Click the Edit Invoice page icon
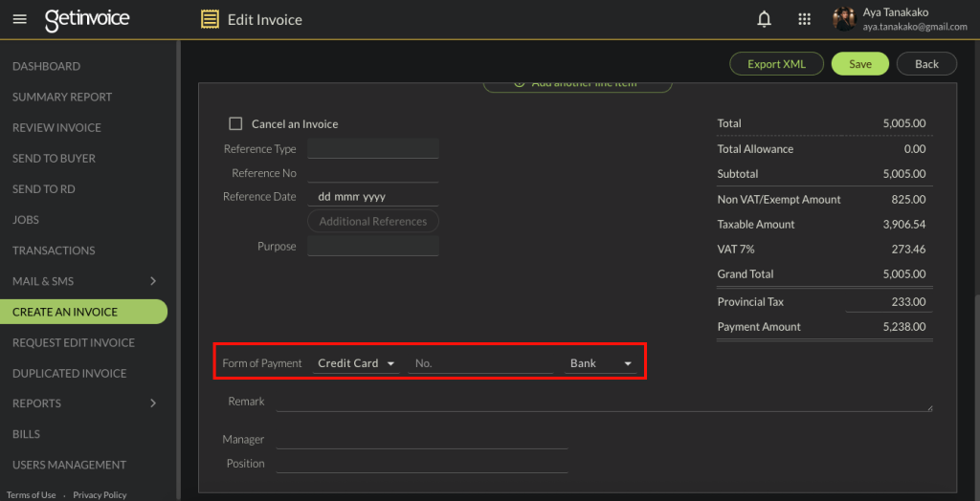Viewport: 980px width, 501px height. (210, 19)
